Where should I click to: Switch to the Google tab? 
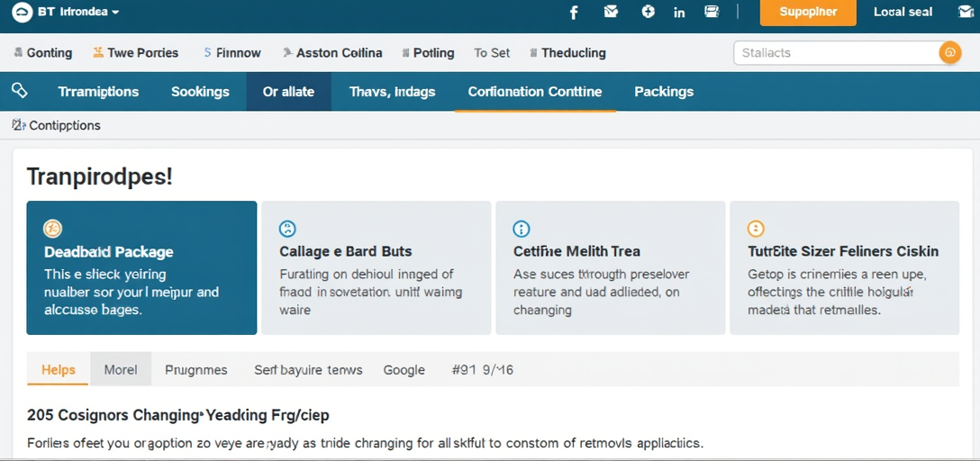pyautogui.click(x=404, y=370)
